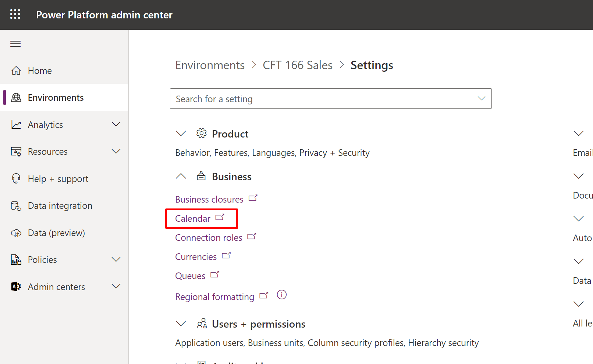Viewport: 593px width, 364px height.
Task: Click the info icon beside Regional formatting
Action: (x=282, y=295)
